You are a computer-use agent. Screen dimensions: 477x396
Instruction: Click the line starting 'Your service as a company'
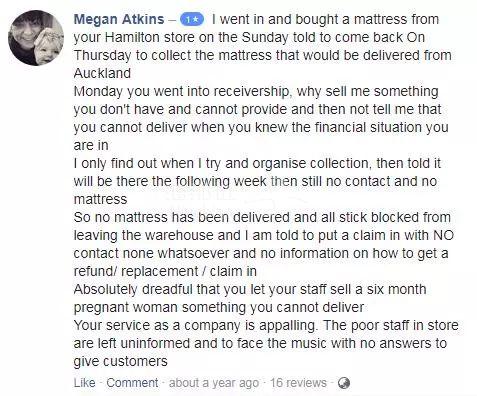(x=266, y=325)
